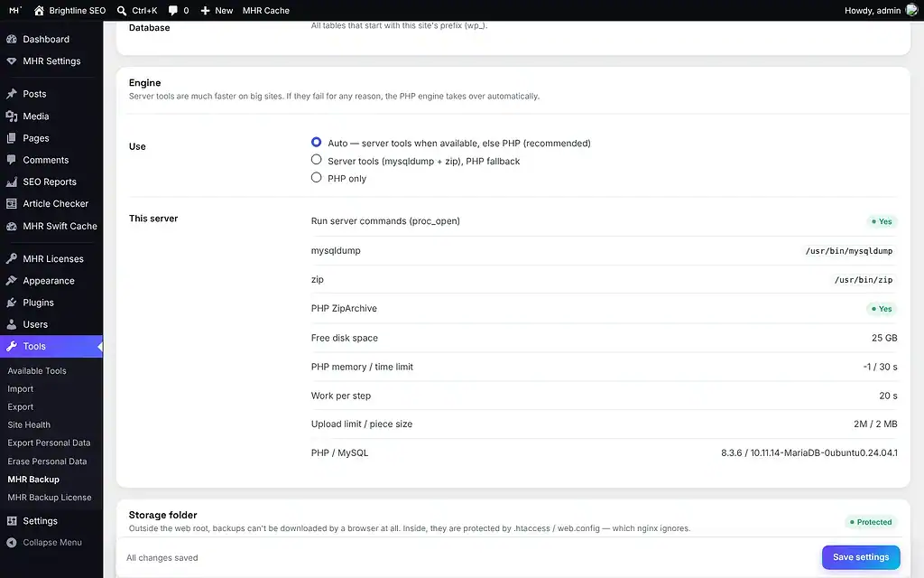This screenshot has width=924, height=578.
Task: Click the /usr/bin/zip path value
Action: [x=864, y=280]
